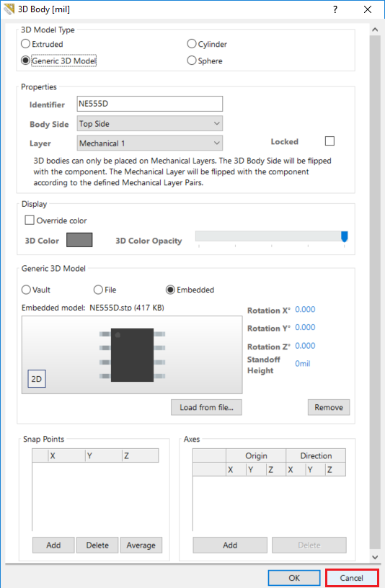Screen dimensions: 385x588
Task: Click the Cancel button
Action: click(352, 578)
